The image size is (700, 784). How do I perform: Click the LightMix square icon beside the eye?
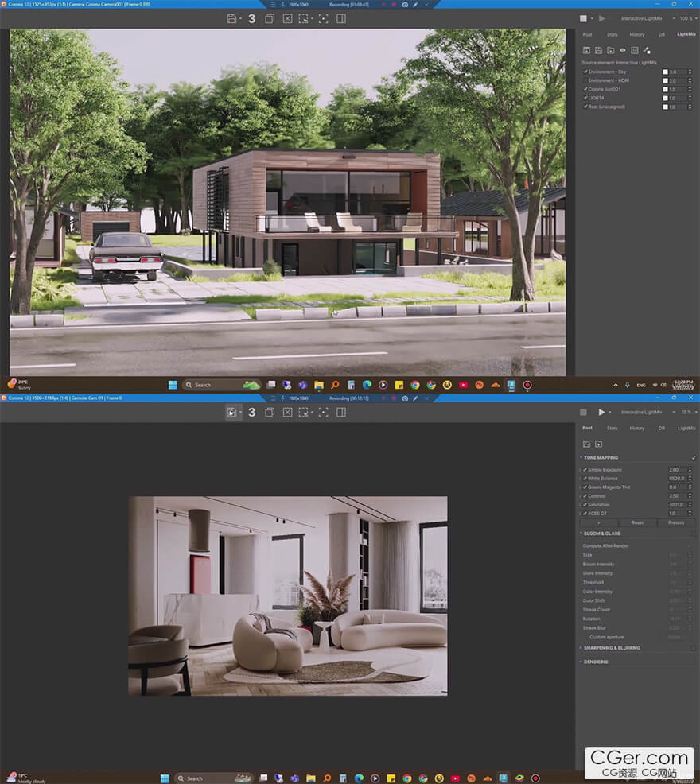tap(635, 51)
